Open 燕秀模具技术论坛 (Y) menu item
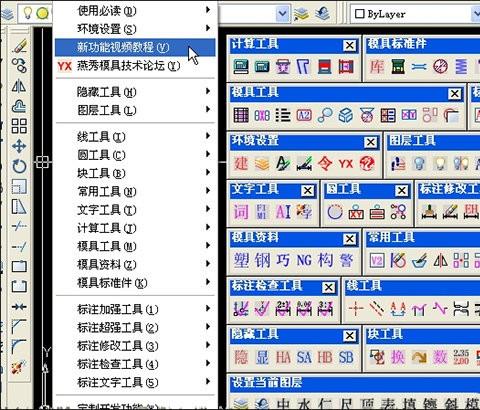The width and height of the screenshot is (480, 410). [x=135, y=66]
